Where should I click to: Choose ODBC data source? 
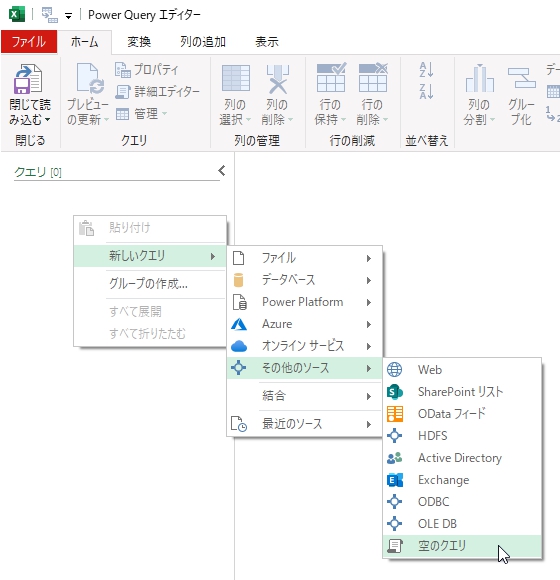click(462, 502)
